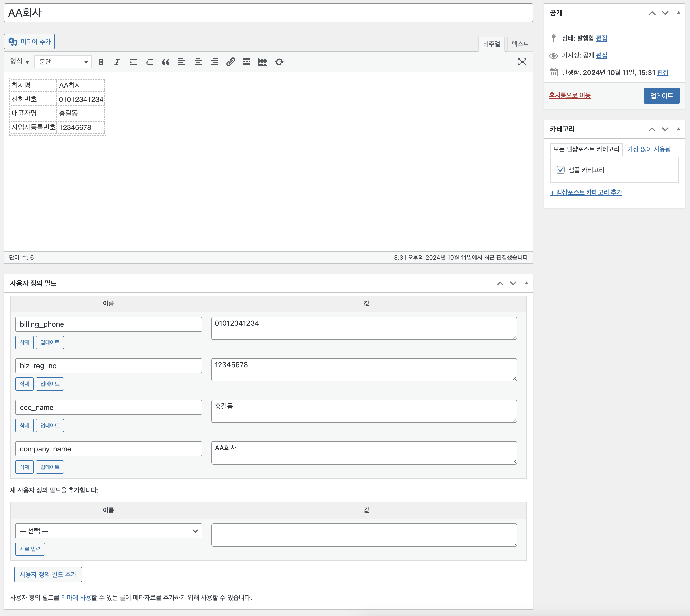Collapse the 카테고리 panel
Viewport: 690px width, 616px height.
679,129
